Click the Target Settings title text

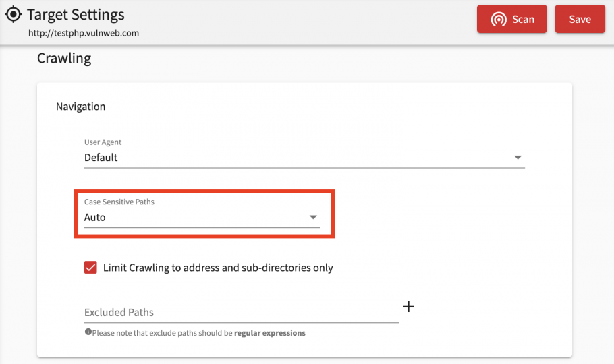point(76,15)
